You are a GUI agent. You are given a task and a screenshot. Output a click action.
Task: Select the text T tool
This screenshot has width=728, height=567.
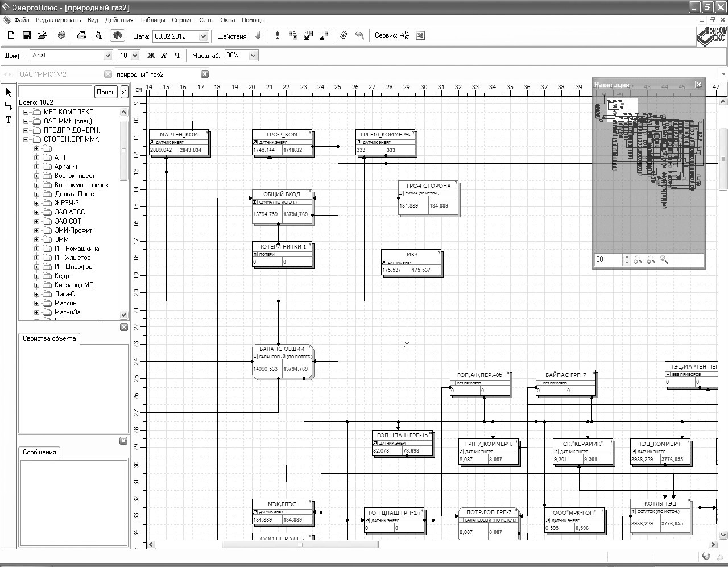click(9, 119)
